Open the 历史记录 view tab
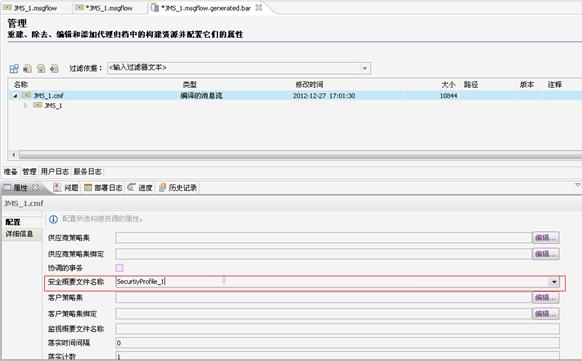This screenshot has width=582, height=361. click(178, 188)
